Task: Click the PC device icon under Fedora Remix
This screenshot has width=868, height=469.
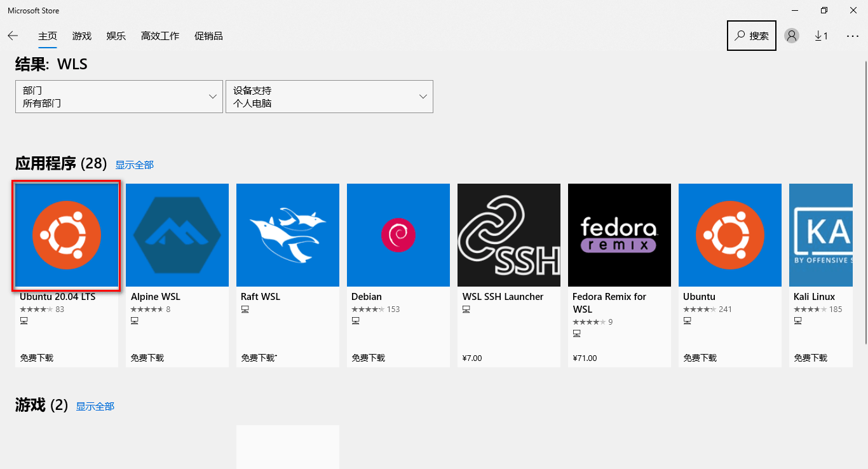Action: [576, 333]
